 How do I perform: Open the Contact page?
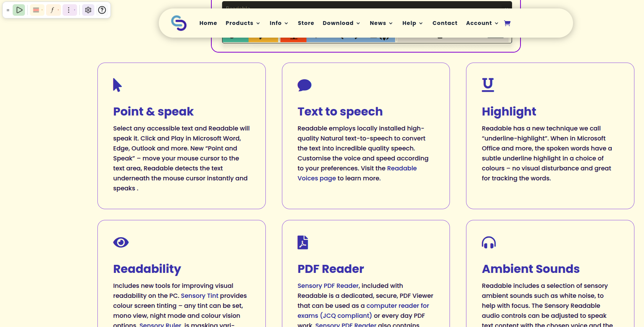click(x=445, y=23)
